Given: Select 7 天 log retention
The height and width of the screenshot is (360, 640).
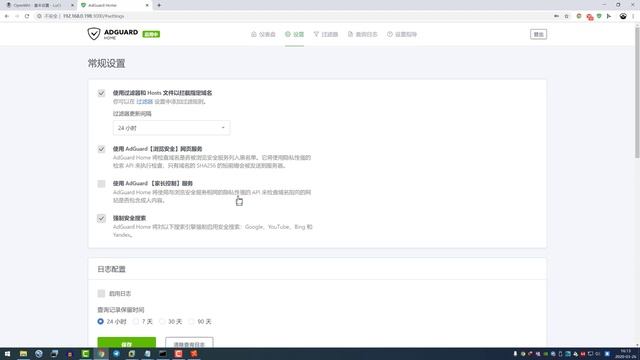Looking at the screenshot, I should pos(136,322).
